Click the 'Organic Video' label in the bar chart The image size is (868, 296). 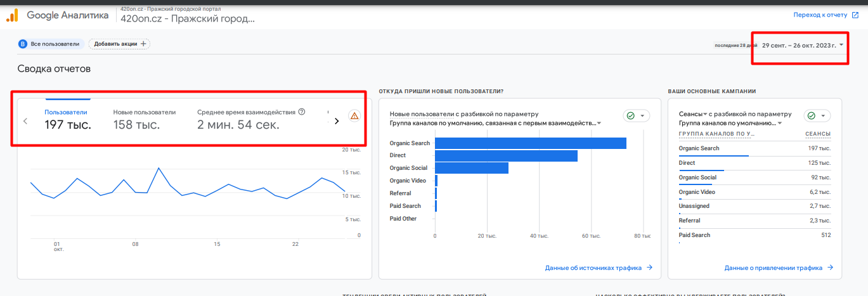[x=408, y=181]
